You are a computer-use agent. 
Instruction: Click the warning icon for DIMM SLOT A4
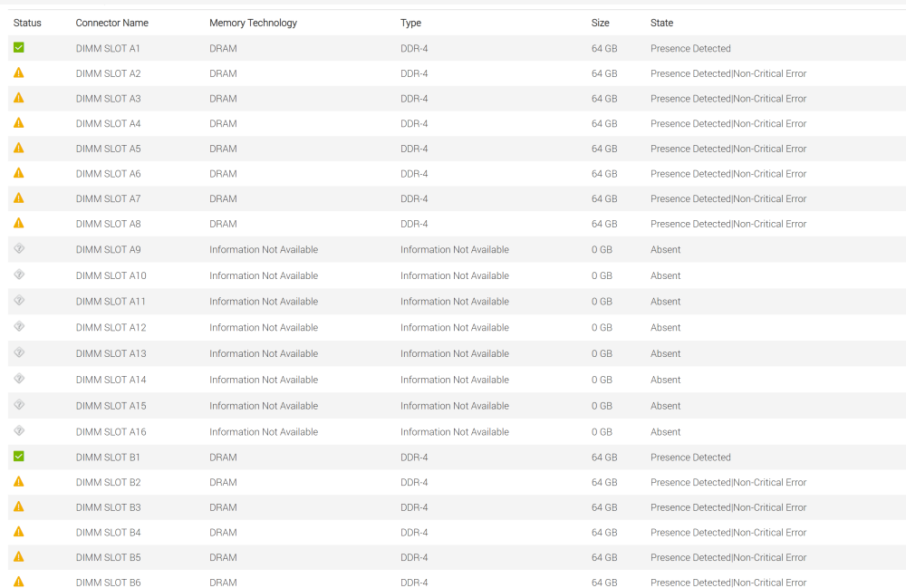(x=18, y=122)
